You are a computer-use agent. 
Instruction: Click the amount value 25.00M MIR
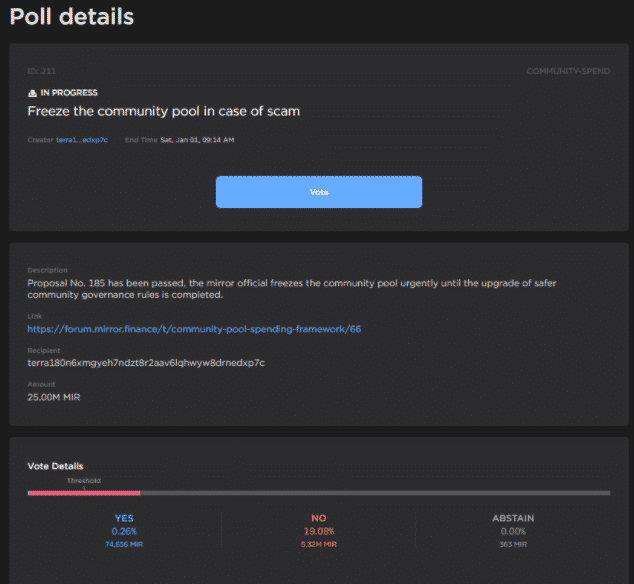tap(54, 397)
